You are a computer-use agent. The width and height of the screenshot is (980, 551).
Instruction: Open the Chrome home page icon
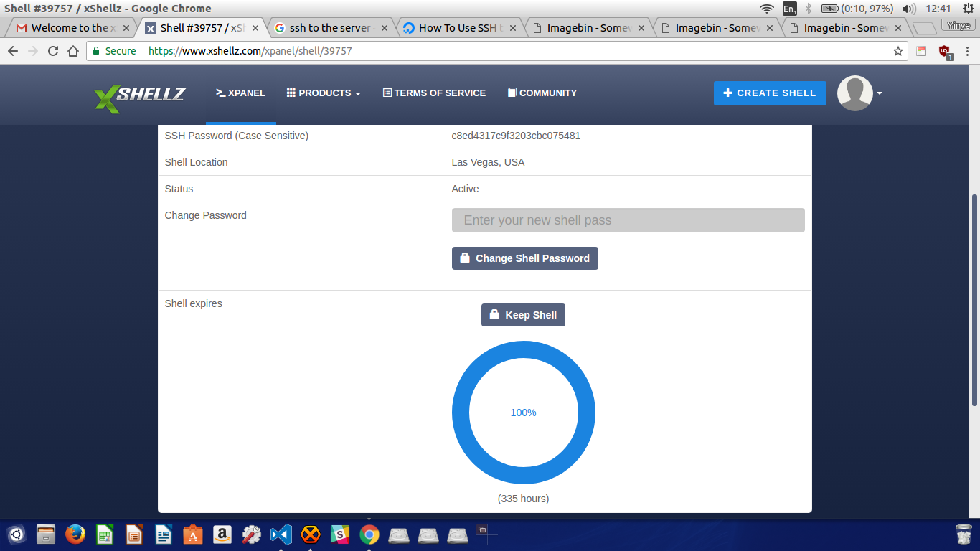pos(73,51)
